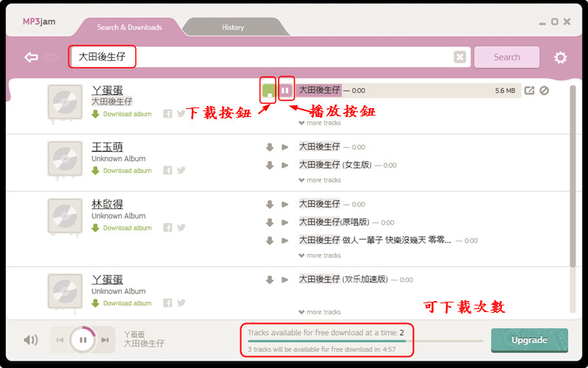Viewport: 588px width, 368px height.
Task: Expand more tracks under 王玉萌
Action: point(320,180)
